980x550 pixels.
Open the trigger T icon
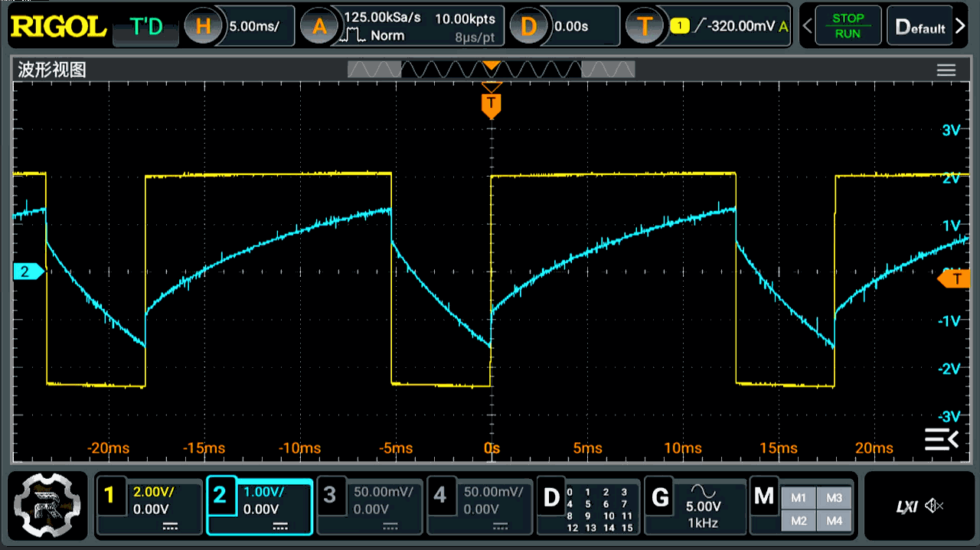tap(645, 27)
